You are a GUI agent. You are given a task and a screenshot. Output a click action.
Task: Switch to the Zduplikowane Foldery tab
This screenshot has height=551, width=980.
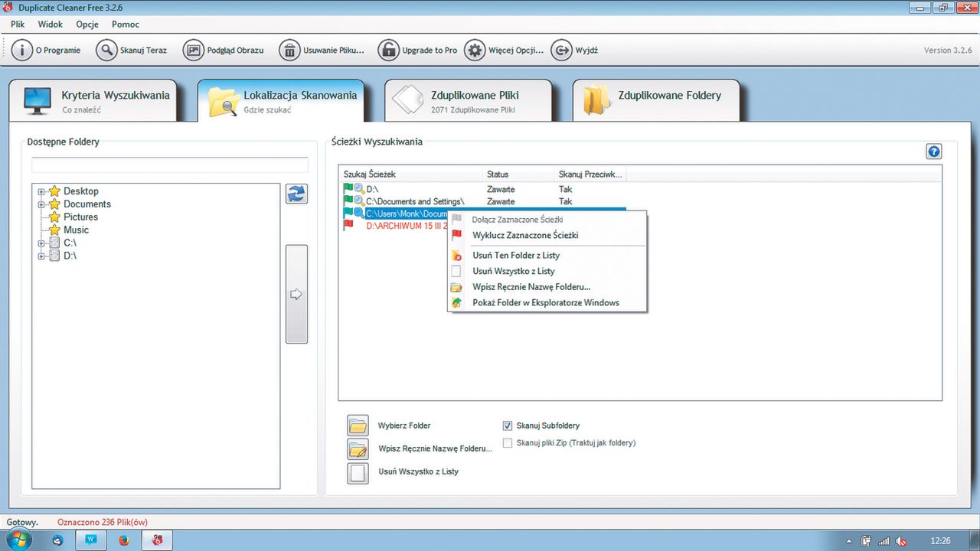656,100
